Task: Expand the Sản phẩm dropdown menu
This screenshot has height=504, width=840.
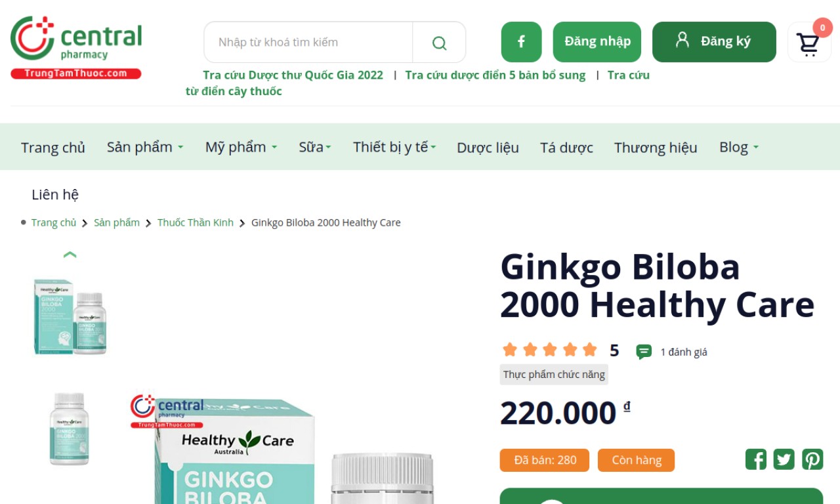Action: coord(145,147)
